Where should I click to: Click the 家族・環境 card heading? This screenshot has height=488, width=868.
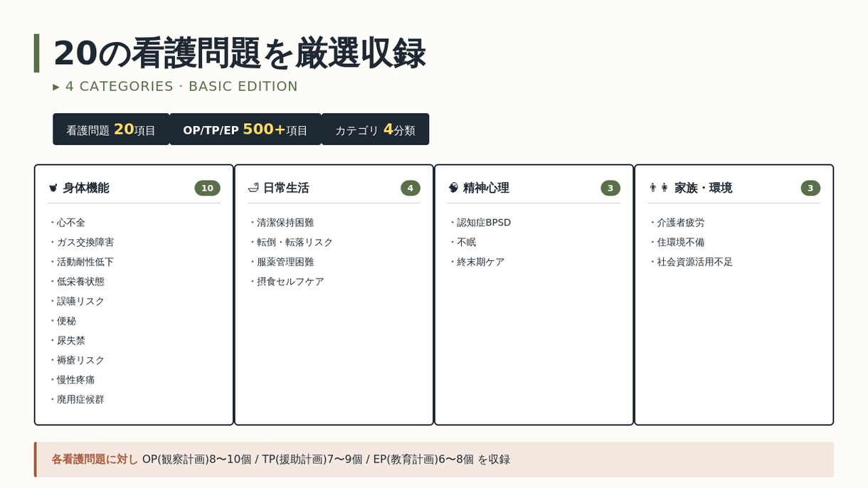(x=703, y=188)
